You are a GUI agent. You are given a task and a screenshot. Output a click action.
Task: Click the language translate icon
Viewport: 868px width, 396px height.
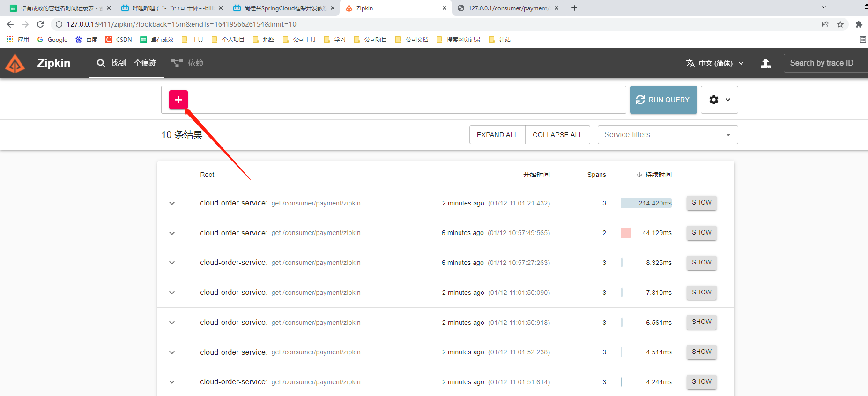[690, 63]
